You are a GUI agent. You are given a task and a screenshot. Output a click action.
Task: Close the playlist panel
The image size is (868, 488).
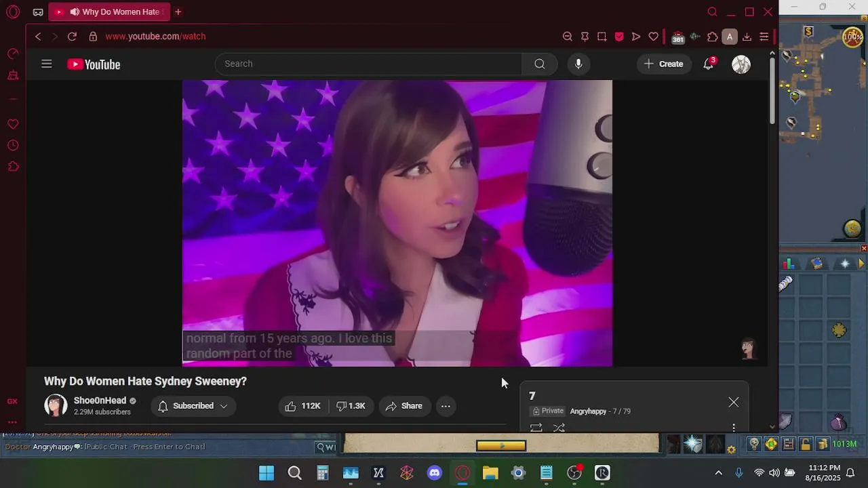click(x=734, y=402)
